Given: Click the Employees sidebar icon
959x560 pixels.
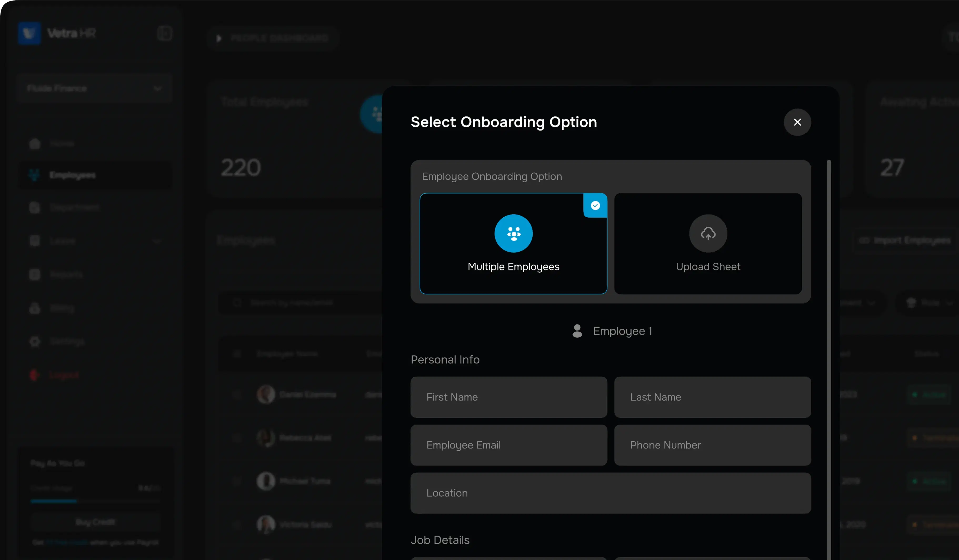Looking at the screenshot, I should 34,175.
